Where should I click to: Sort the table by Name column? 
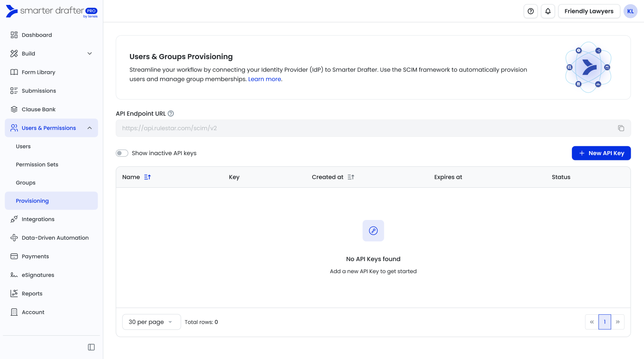coord(148,177)
